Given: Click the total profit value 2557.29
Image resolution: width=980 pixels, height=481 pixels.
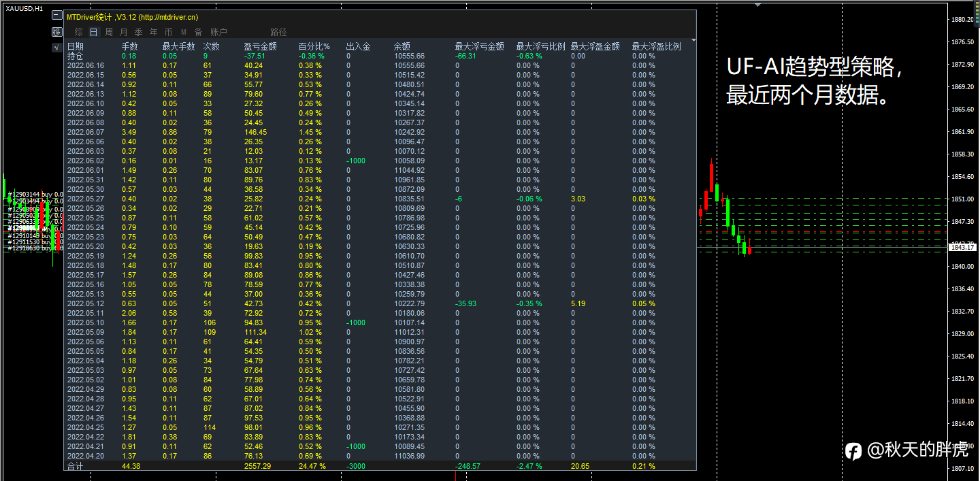Looking at the screenshot, I should tap(257, 466).
